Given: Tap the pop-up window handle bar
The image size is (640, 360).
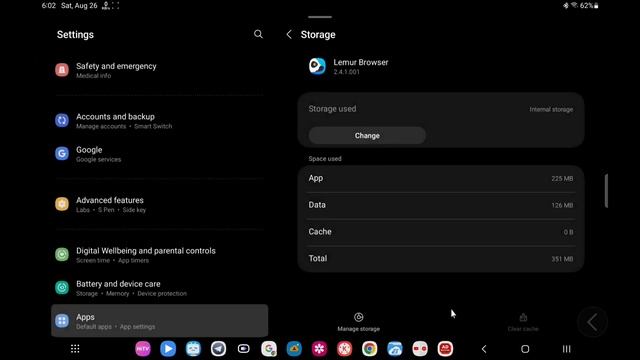Looking at the screenshot, I should click(x=320, y=17).
